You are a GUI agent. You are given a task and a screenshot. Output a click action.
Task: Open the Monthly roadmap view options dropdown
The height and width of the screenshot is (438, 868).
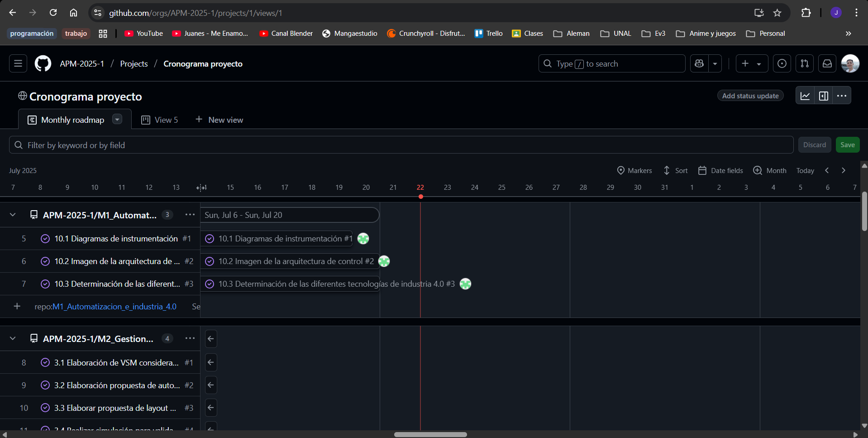pos(117,119)
